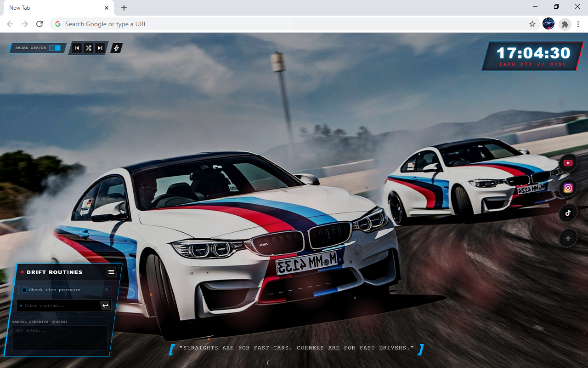
Task: Bookmark this tab with the star icon
Action: point(532,24)
